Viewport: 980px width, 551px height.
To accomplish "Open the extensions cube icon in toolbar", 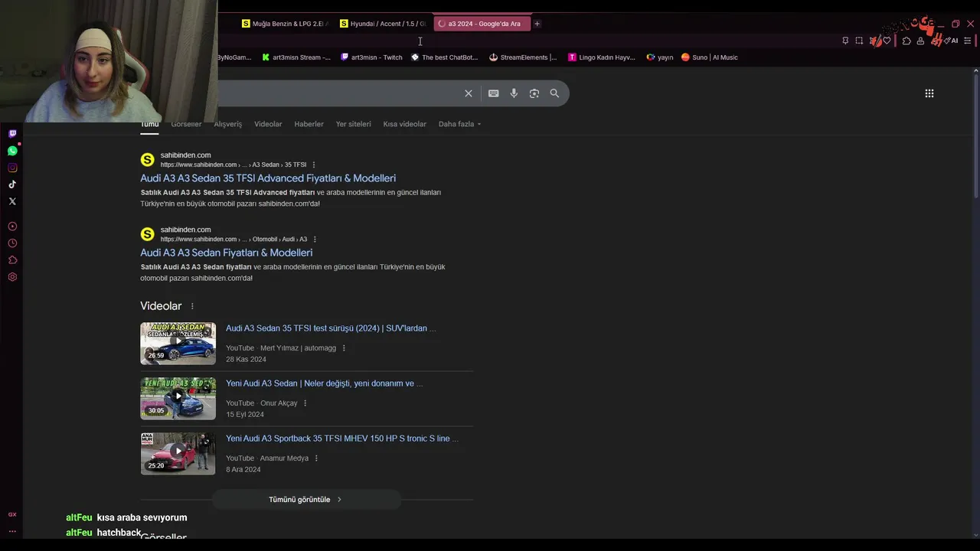I will pyautogui.click(x=906, y=41).
